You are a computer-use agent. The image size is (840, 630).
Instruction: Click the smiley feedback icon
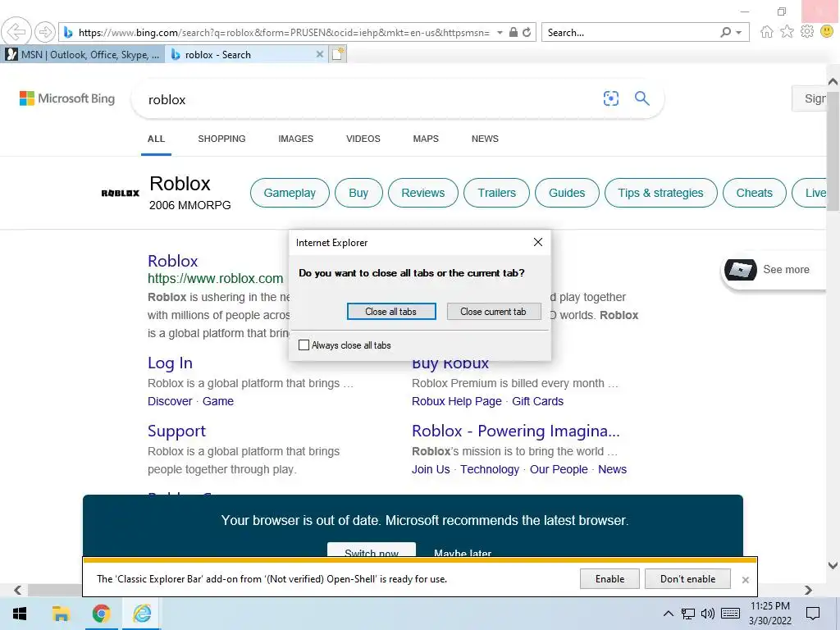827,32
